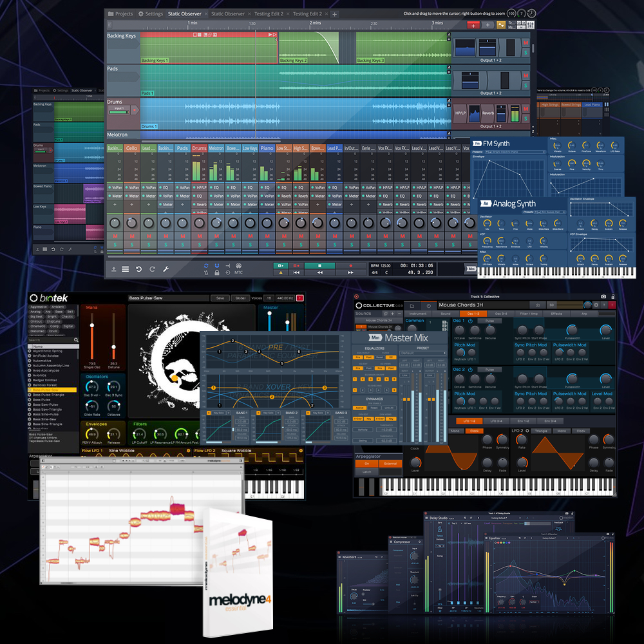Open the wrench tools icon
The height and width of the screenshot is (644, 644).
pos(166,269)
